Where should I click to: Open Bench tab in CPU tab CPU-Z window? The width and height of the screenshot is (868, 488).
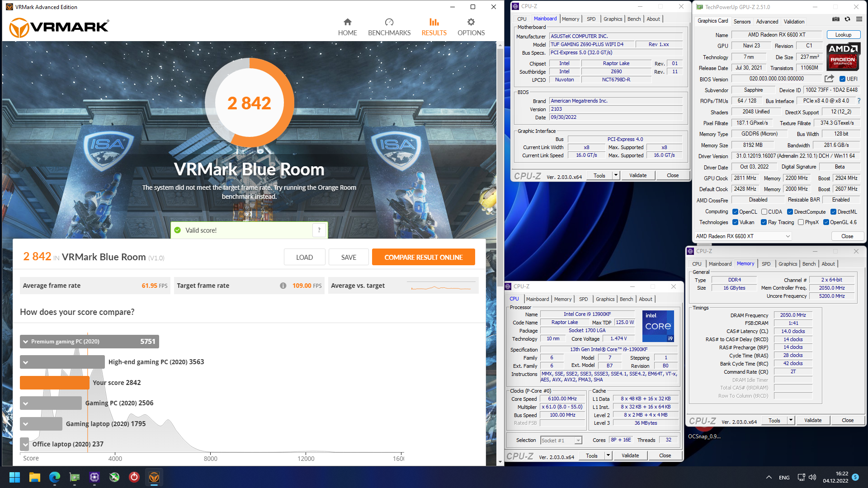(626, 299)
